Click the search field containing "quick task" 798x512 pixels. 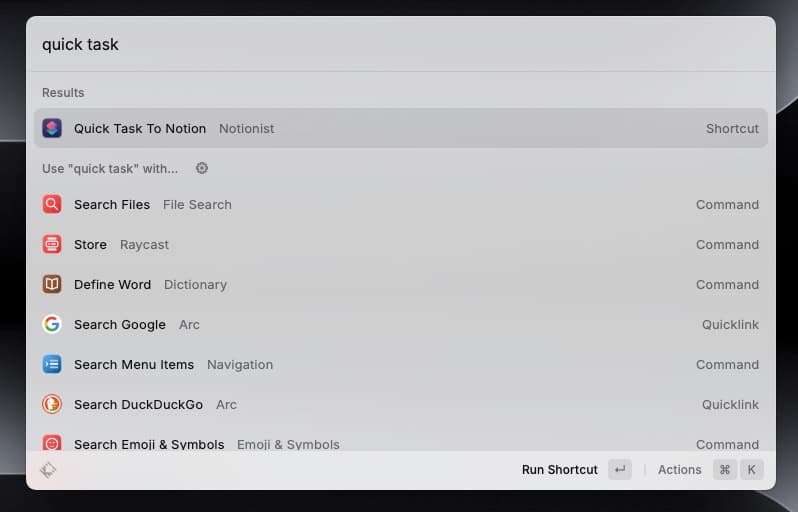point(401,44)
